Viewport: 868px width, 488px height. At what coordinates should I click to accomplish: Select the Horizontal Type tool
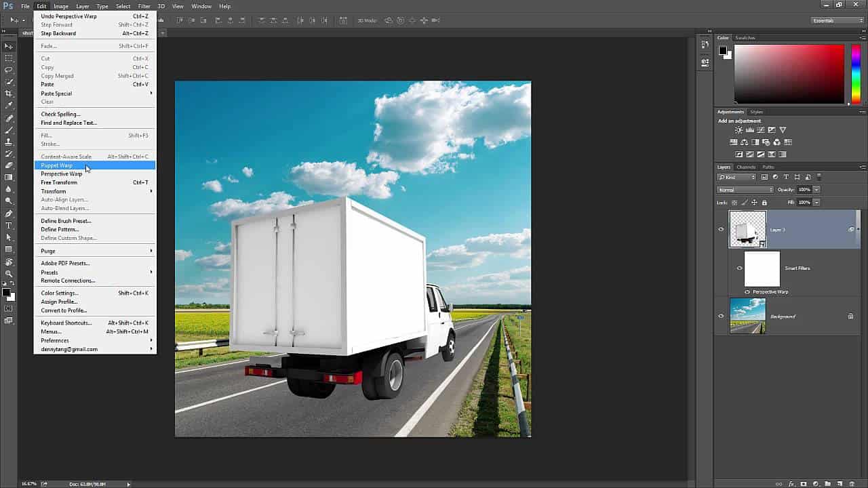click(x=9, y=226)
